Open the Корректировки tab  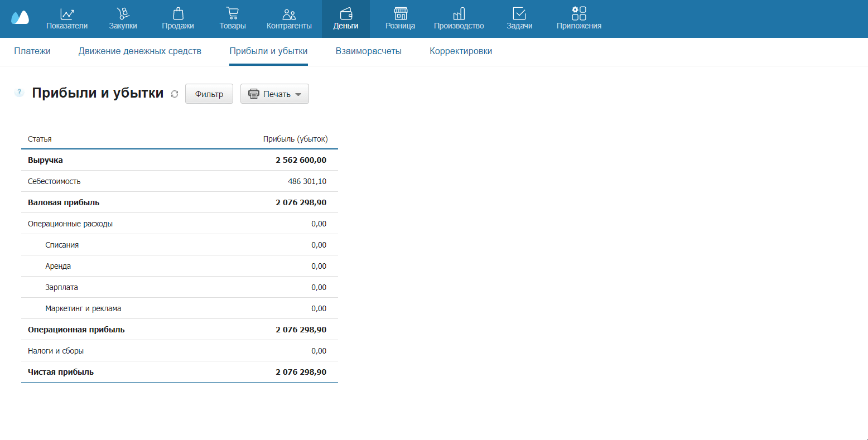tap(461, 51)
